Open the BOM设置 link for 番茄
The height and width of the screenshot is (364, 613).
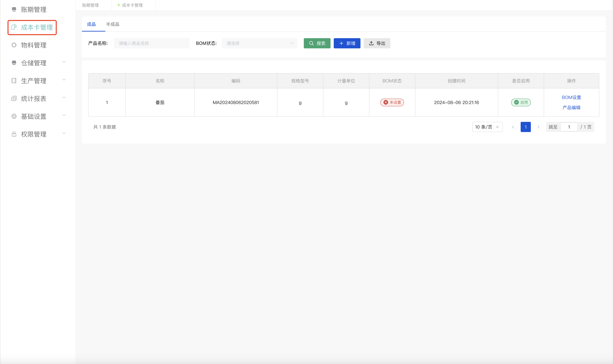571,97
